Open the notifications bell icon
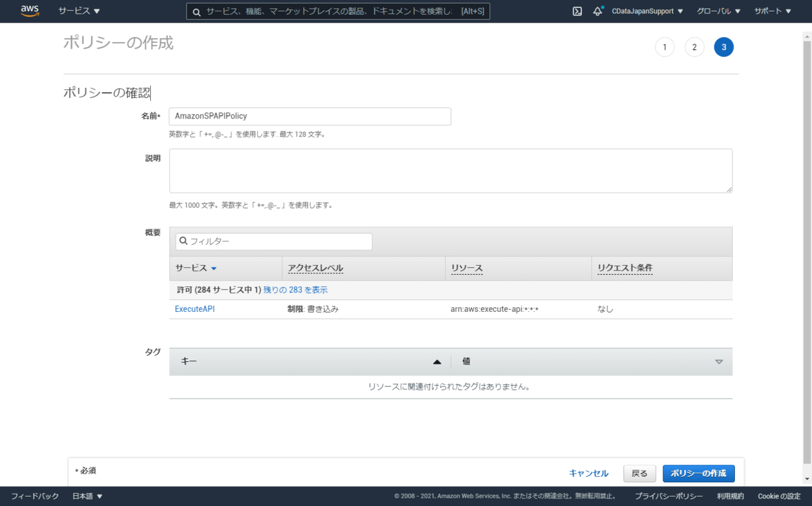 (597, 11)
